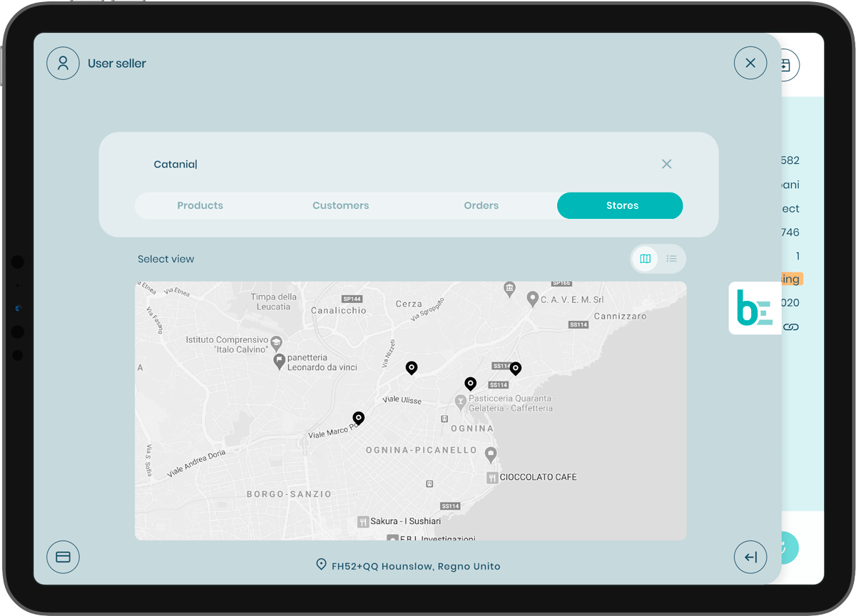
Task: Switch to list view
Action: pyautogui.click(x=671, y=259)
